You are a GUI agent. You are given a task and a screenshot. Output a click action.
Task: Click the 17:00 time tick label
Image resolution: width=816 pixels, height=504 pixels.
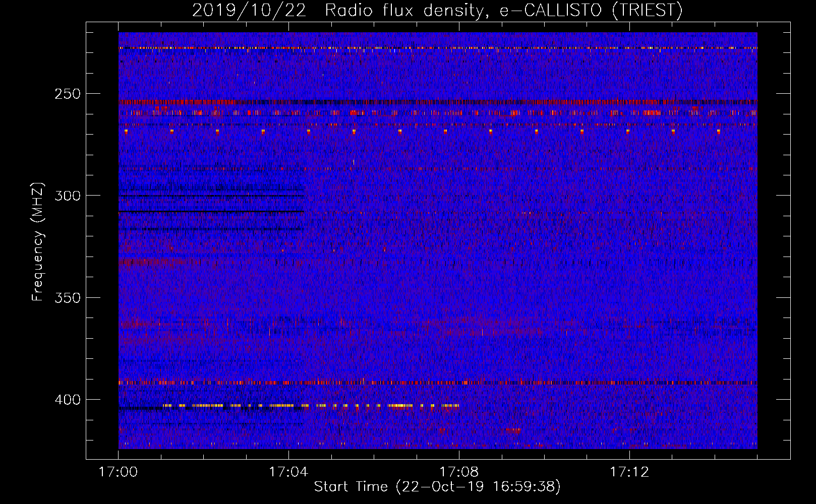[118, 472]
